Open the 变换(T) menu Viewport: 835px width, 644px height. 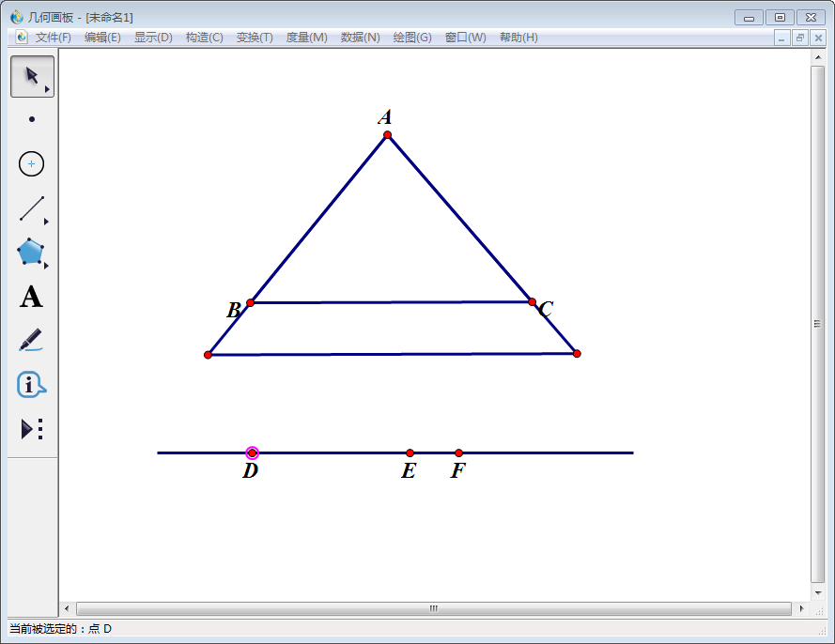255,38
